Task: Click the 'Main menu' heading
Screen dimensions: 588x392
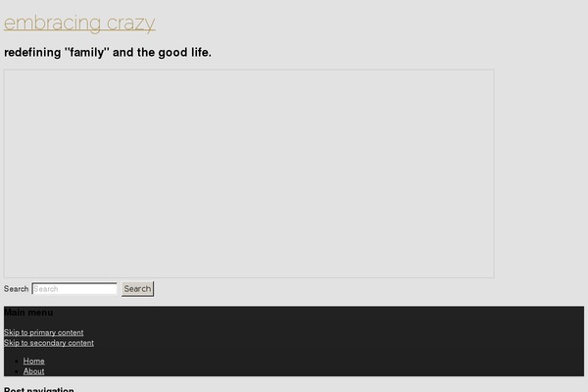Action: 28,313
